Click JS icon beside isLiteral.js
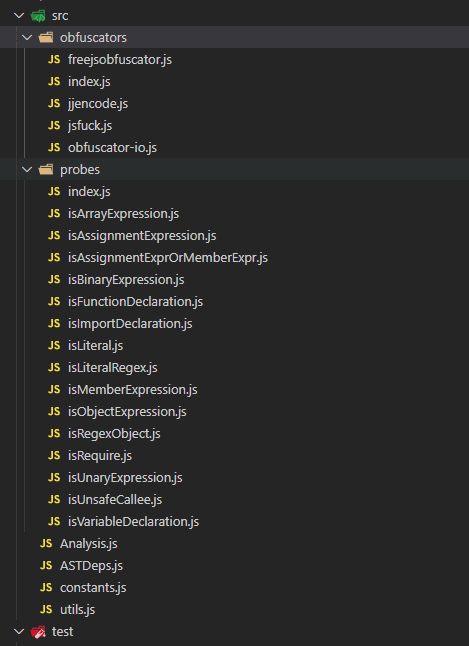The width and height of the screenshot is (469, 646). (x=54, y=345)
